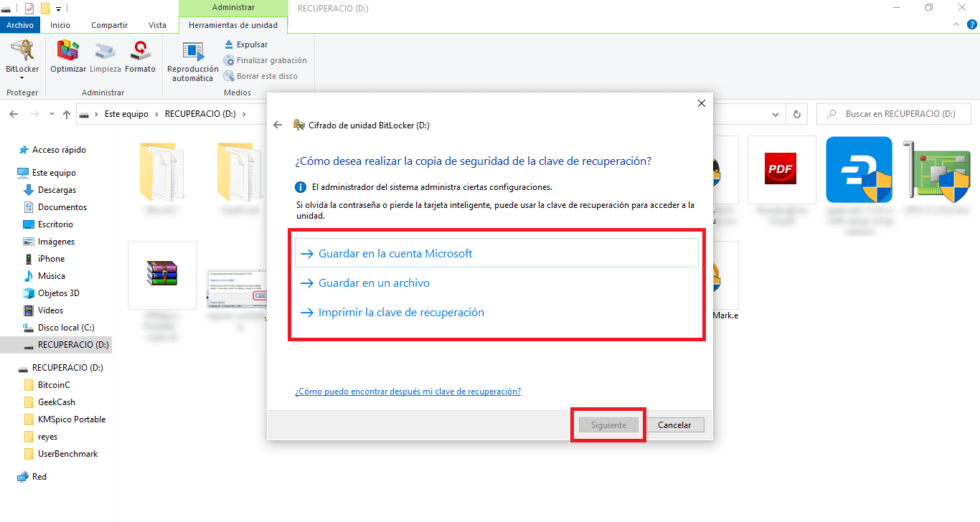
Task: Click Finalizar grabación in ribbon
Action: 265,60
